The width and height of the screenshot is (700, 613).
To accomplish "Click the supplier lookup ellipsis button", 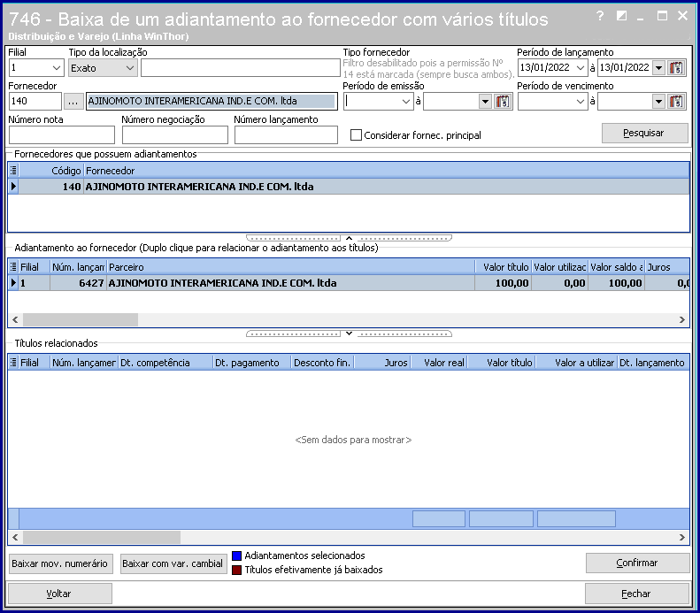I will [x=73, y=101].
